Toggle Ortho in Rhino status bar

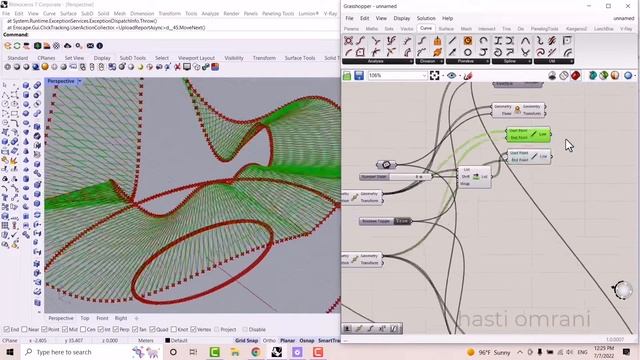(x=269, y=340)
